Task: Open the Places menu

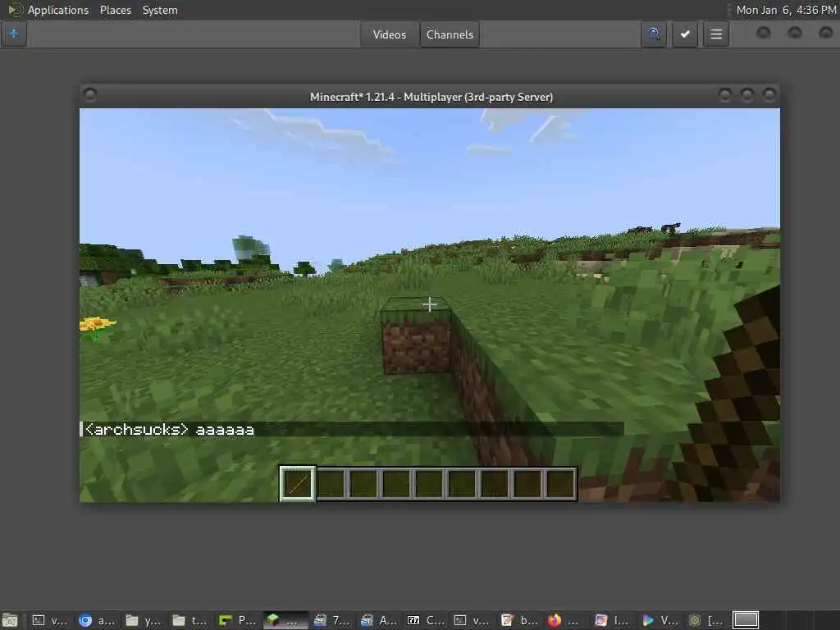Action: 115,10
